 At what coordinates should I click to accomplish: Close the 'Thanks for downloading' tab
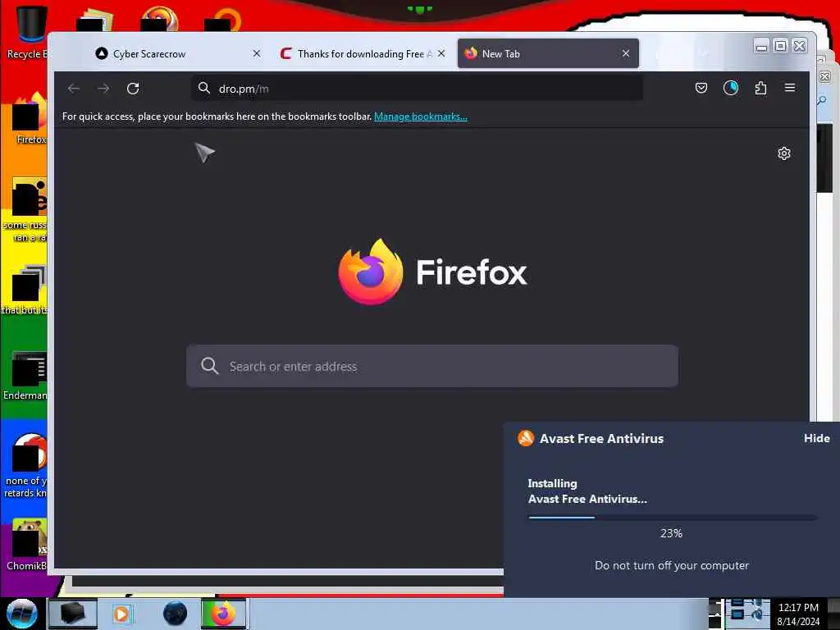click(x=441, y=53)
